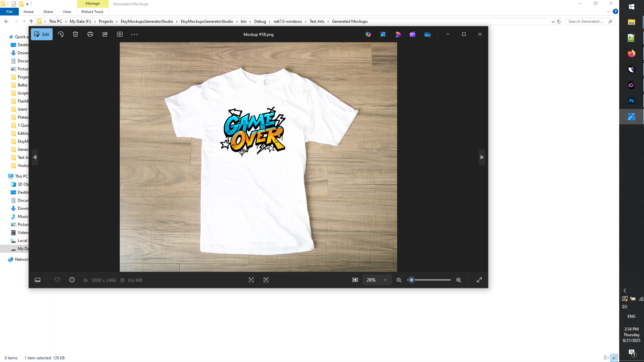Expand the address bar history dropdown

553,21
